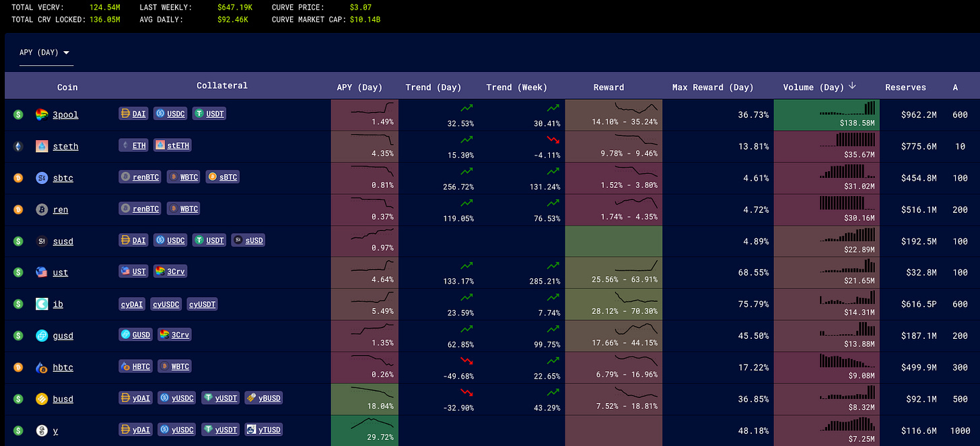Sort by Max Reward (Day) column header
This screenshot has height=446, width=980.
(x=713, y=87)
